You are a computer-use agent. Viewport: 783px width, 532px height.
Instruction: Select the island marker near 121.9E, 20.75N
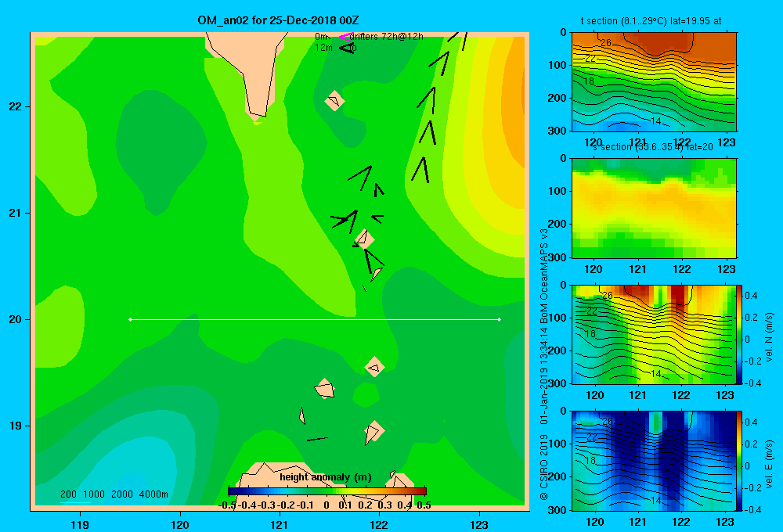click(364, 239)
